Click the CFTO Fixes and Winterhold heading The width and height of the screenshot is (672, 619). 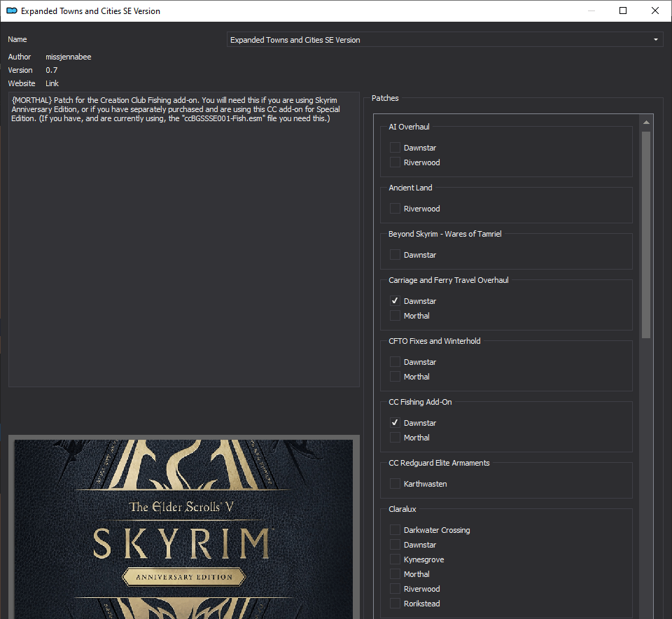pos(435,341)
